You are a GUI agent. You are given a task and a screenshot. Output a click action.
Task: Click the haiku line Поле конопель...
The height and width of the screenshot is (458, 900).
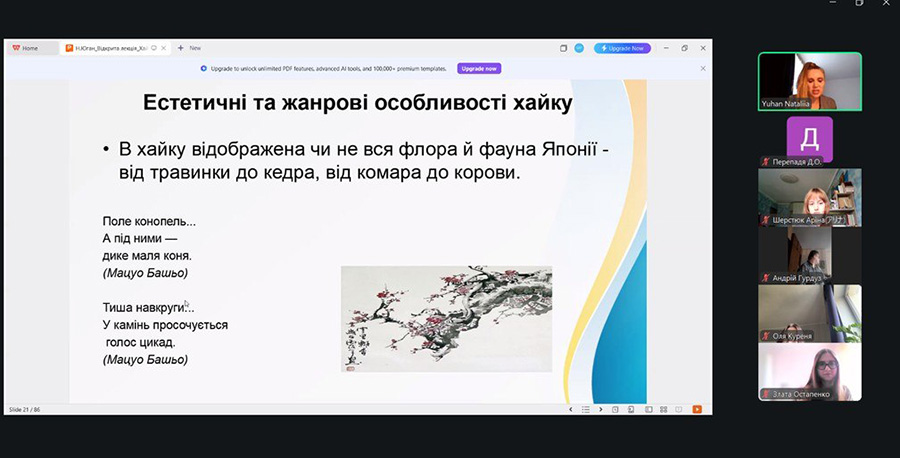pos(149,221)
